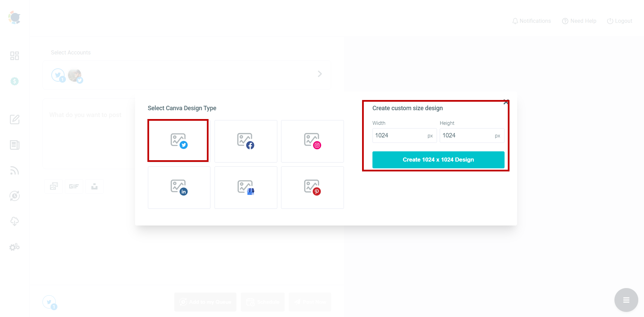Open the RSS feeds sidebar icon
Screen dimensions: 644x317
click(x=14, y=170)
